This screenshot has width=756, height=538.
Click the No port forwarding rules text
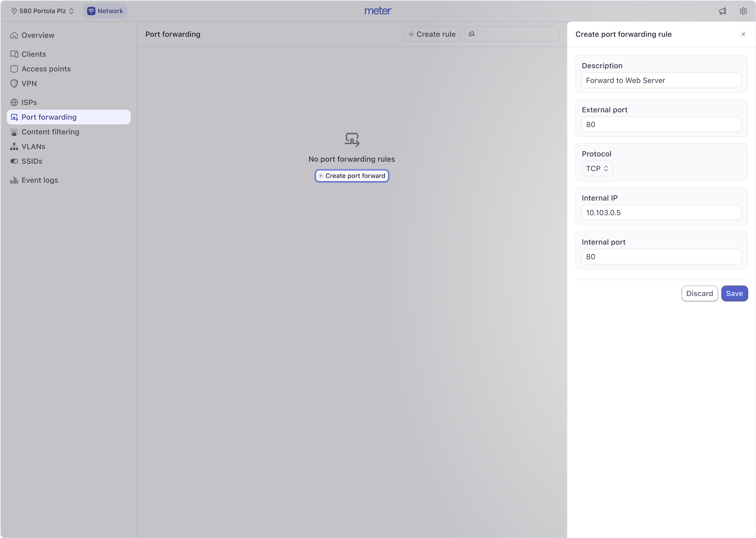352,159
